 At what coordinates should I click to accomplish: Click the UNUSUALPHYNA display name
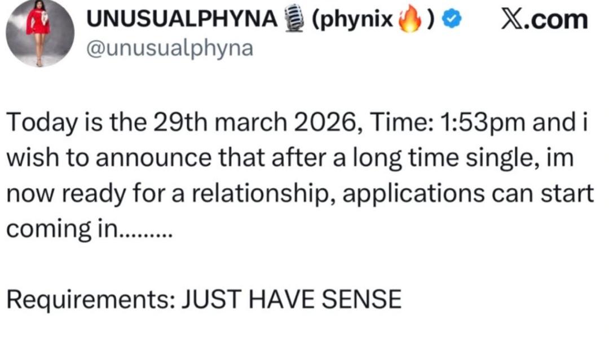tap(182, 20)
